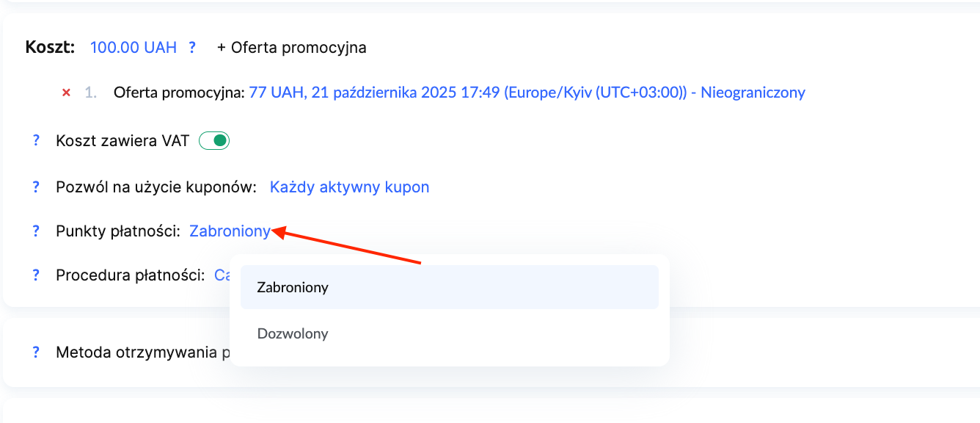The width and height of the screenshot is (980, 423).
Task: Show help for Pozwól na użycie kuponów
Action: coord(35,187)
